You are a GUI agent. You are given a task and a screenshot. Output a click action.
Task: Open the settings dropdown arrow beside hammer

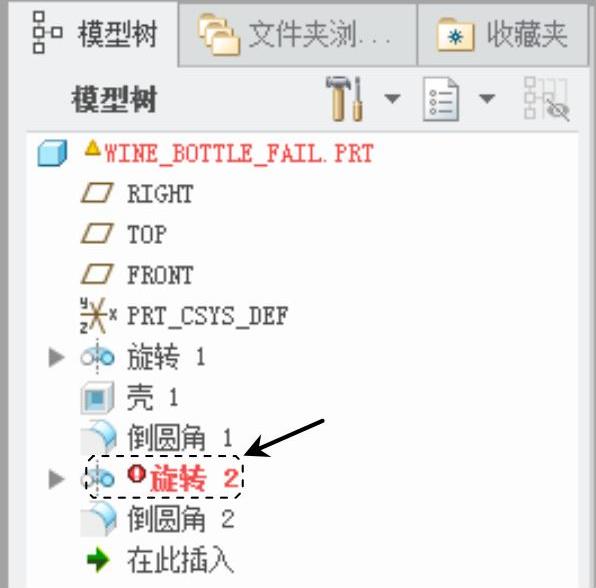coord(392,98)
